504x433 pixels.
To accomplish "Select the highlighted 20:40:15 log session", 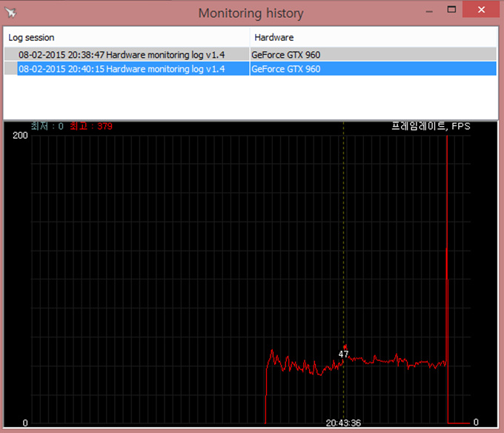I will pos(122,69).
